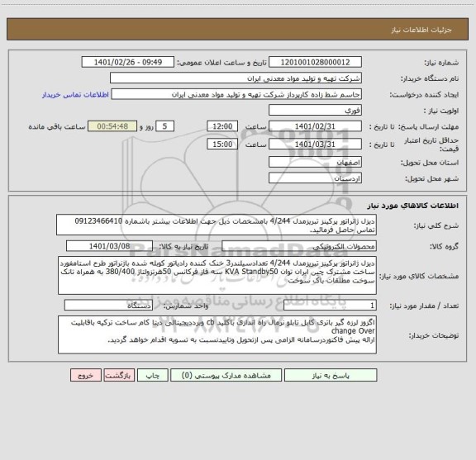Click the quantity field showing 1
476x460 pixels.
330,306
